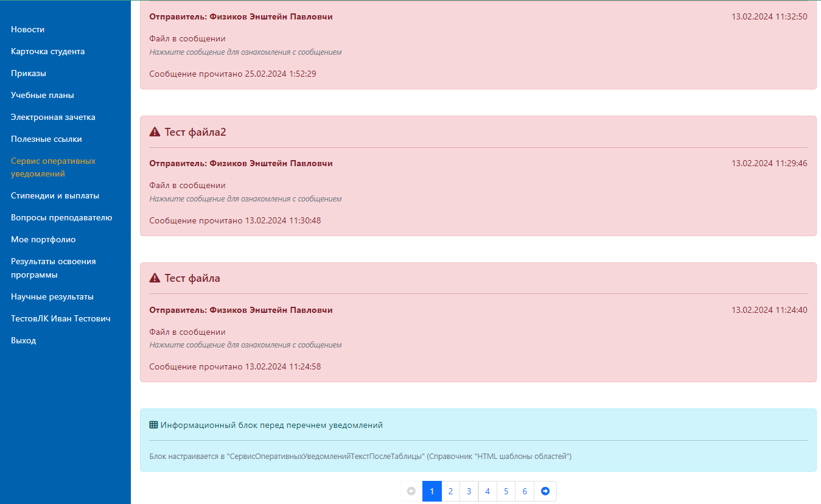Click the previous page arrow in pagination
The height and width of the screenshot is (504, 821).
coord(411,491)
